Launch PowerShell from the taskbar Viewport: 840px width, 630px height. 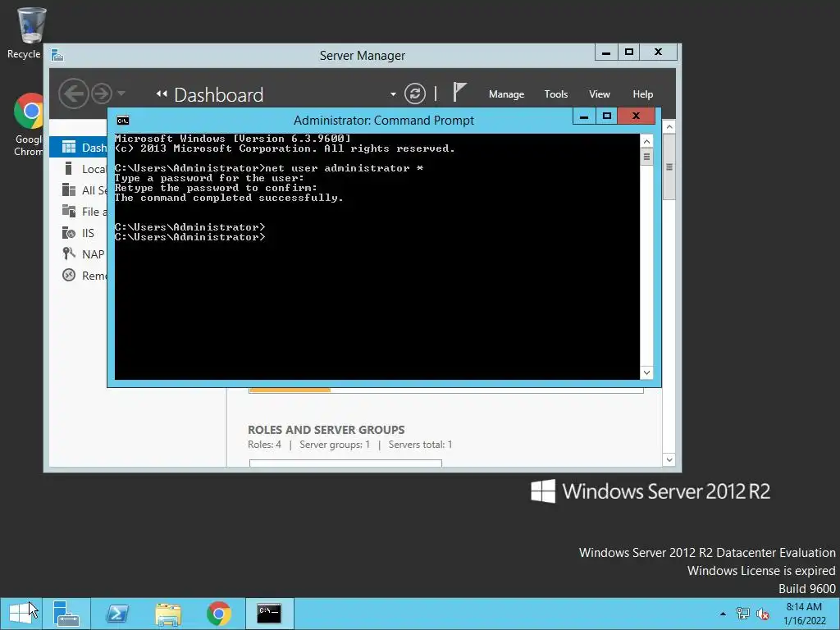[x=116, y=614]
